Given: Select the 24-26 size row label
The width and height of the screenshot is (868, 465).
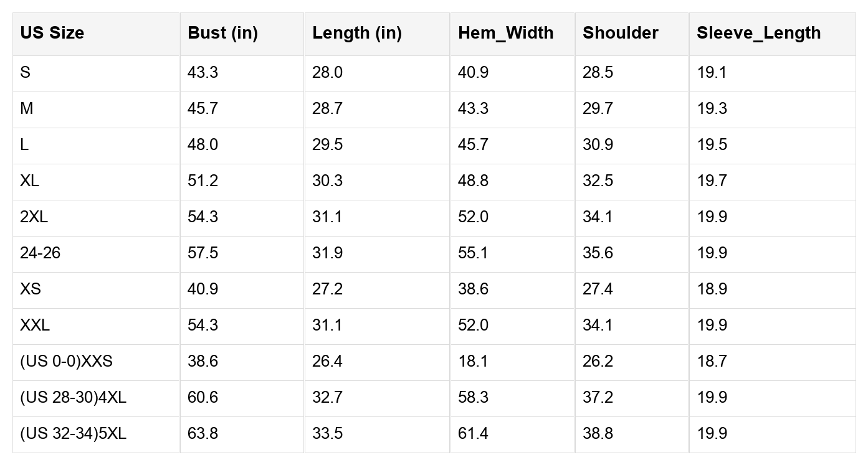Looking at the screenshot, I should coord(41,253).
